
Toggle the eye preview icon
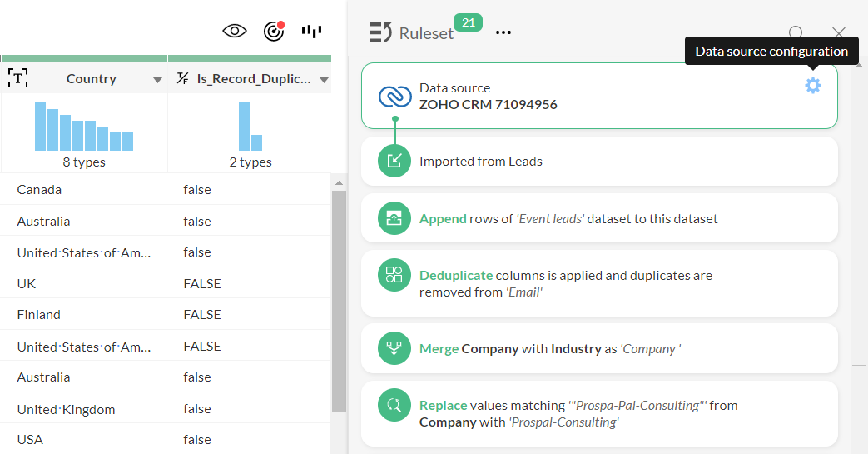click(x=235, y=32)
